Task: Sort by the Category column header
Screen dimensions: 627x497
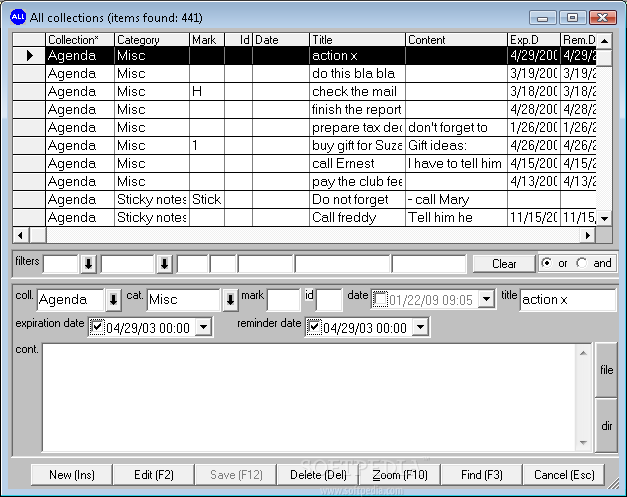Action: (x=152, y=40)
